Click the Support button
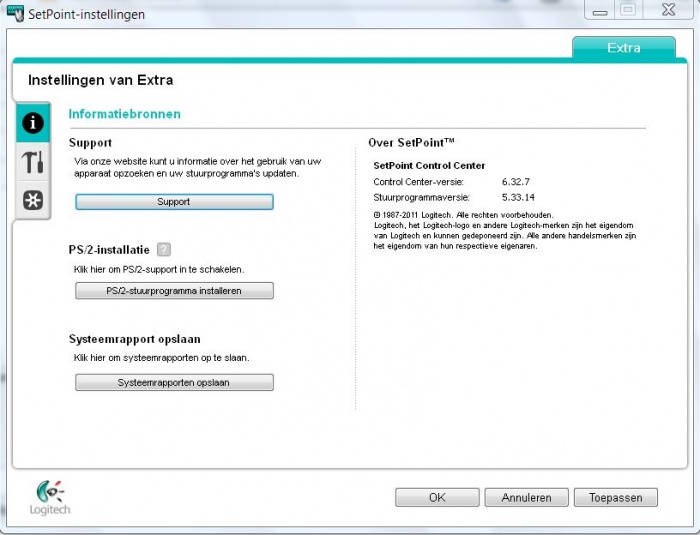This screenshot has height=535, width=700. tap(174, 201)
